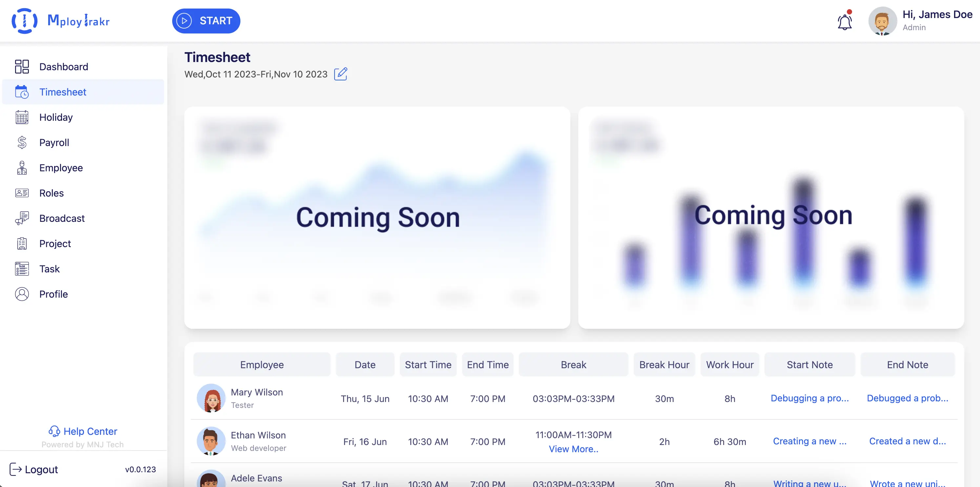
Task: Open the Broadcast section
Action: click(83, 218)
